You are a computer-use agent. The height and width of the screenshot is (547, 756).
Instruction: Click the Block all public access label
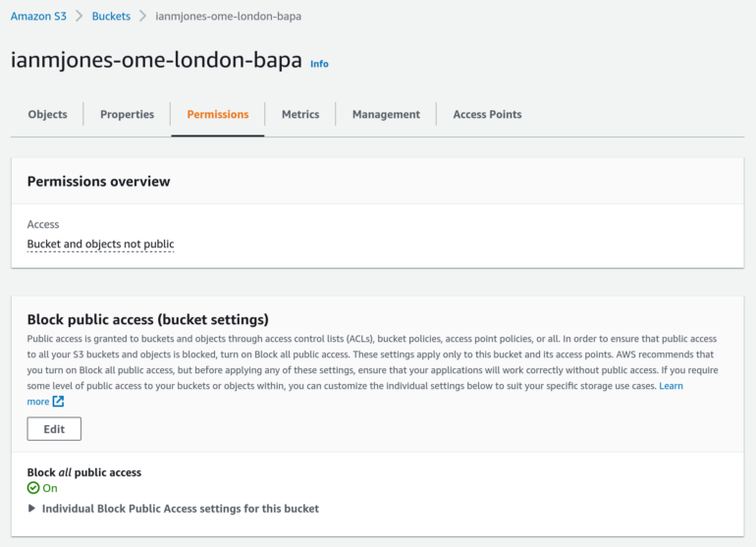pyautogui.click(x=83, y=472)
